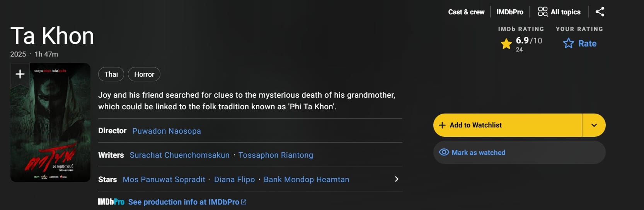The image size is (644, 210).
Task: Open the All topics grid icon
Action: (x=543, y=12)
